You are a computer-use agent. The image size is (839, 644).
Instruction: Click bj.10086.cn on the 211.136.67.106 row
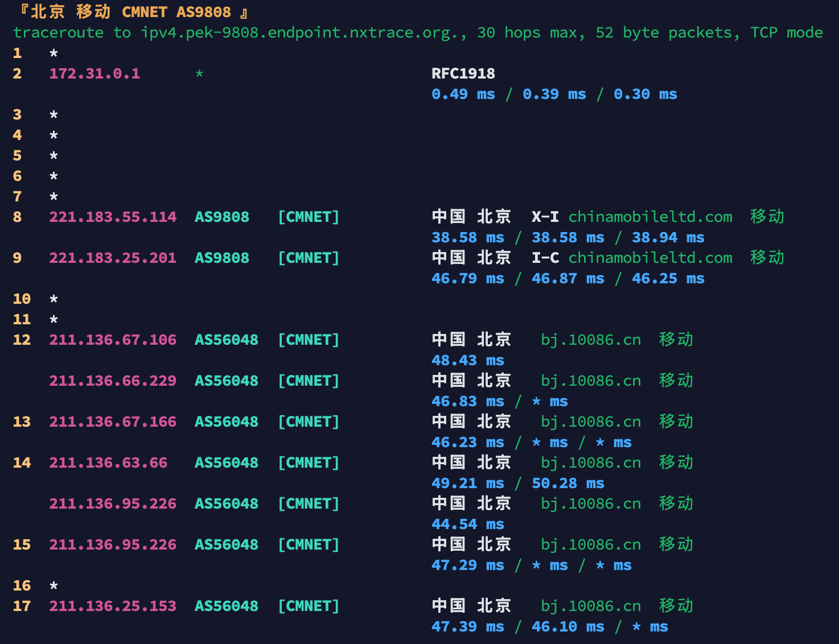(x=591, y=340)
